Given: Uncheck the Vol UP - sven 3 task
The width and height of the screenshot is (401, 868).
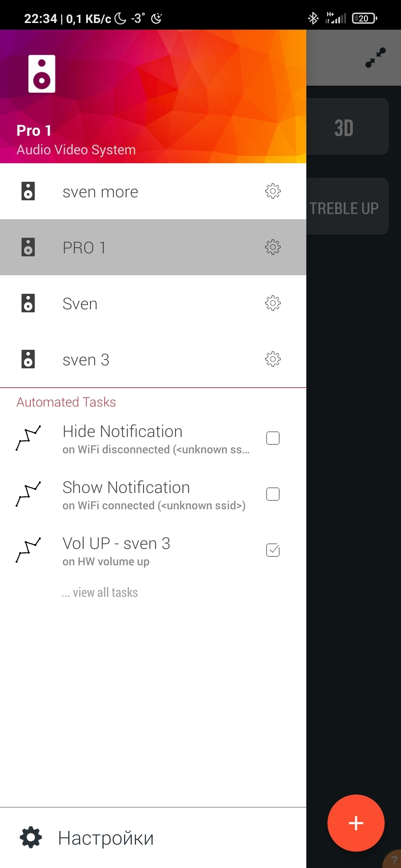Looking at the screenshot, I should pos(273,550).
